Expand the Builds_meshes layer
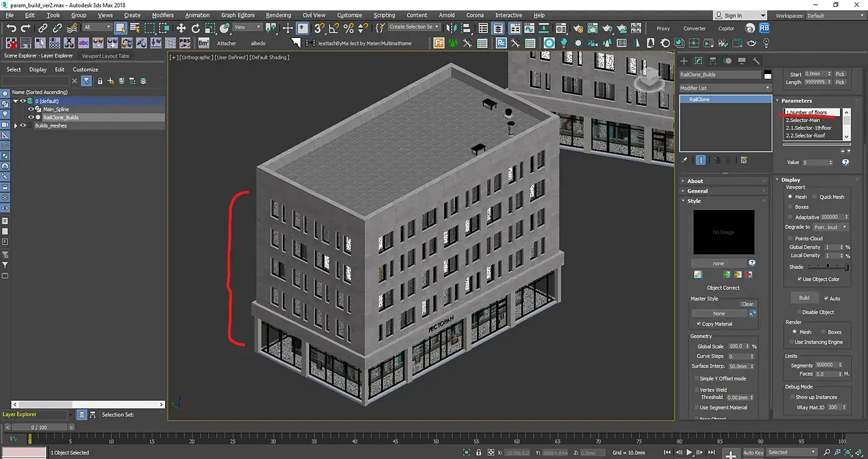The height and width of the screenshot is (459, 868). click(16, 125)
